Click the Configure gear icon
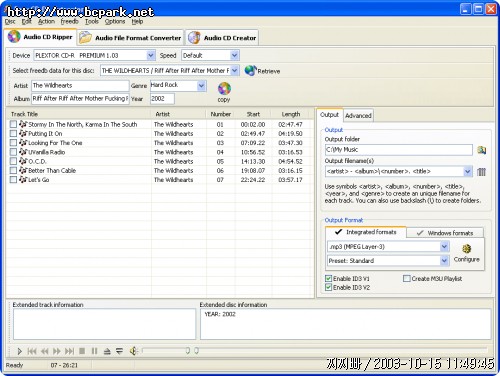 tap(466, 249)
